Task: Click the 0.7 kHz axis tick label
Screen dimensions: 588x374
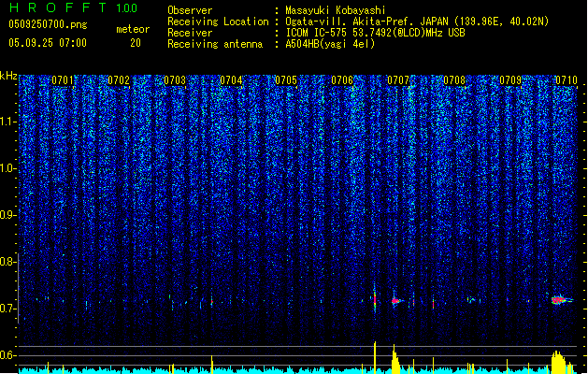Action: [x=8, y=309]
